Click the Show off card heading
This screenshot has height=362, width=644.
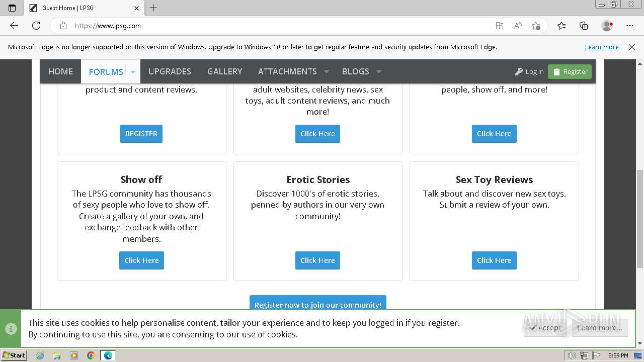[x=141, y=179]
